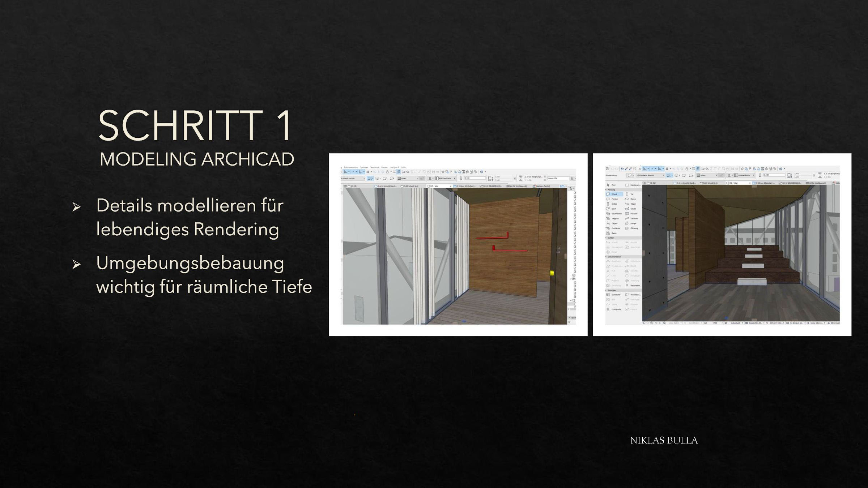The height and width of the screenshot is (488, 868).
Task: Toggle grid snap icon in left screenshot toolbar
Action: point(368,172)
